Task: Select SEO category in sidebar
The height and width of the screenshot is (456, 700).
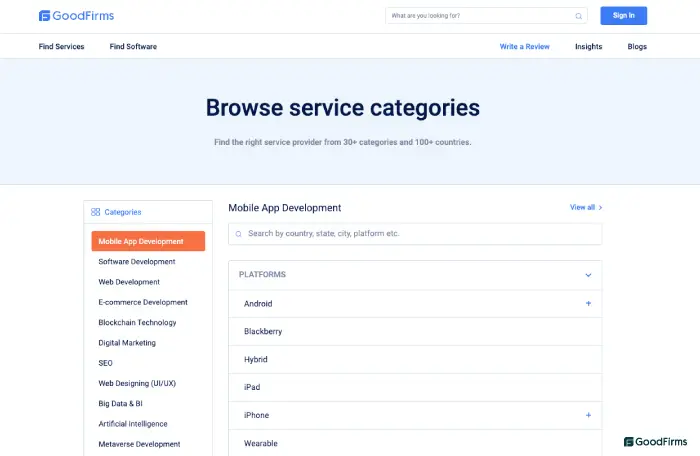Action: pyautogui.click(x=105, y=363)
